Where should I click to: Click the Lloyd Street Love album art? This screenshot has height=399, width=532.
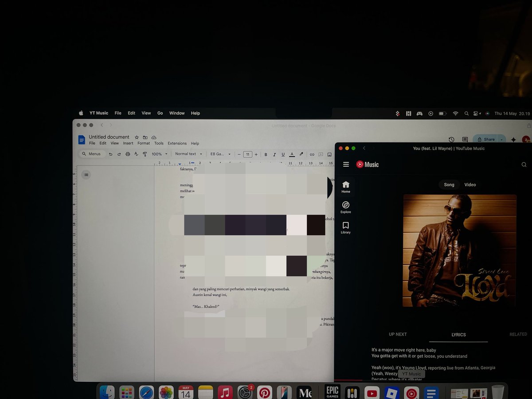click(460, 250)
